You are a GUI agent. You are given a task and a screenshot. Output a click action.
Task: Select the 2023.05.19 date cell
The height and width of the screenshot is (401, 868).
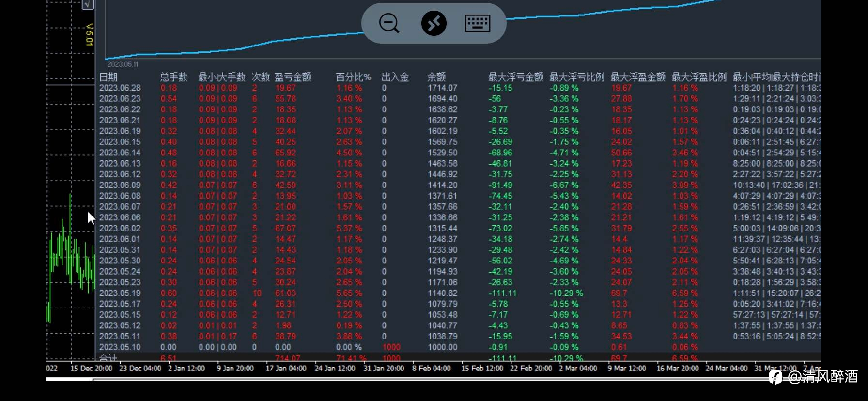pos(120,293)
